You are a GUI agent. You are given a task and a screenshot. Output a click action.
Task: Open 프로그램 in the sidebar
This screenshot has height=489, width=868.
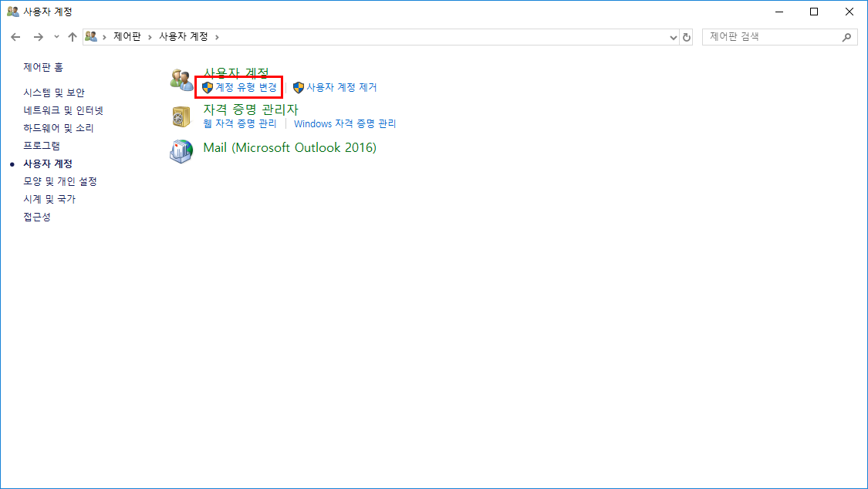point(42,146)
